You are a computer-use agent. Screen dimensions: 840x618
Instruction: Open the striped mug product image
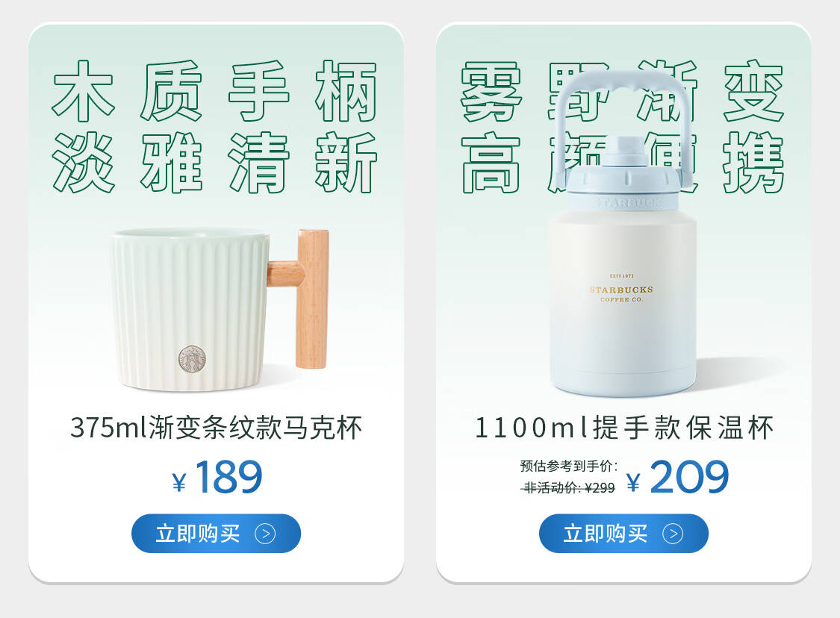[219, 309]
